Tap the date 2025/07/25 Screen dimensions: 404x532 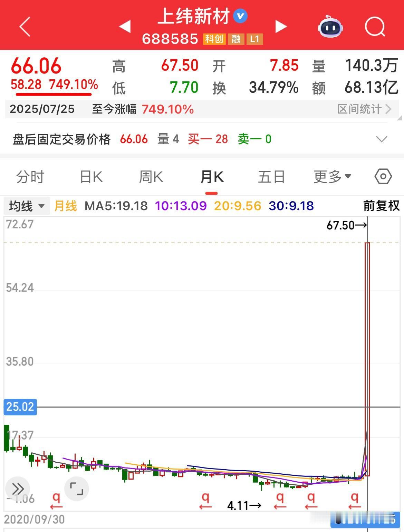(x=42, y=109)
